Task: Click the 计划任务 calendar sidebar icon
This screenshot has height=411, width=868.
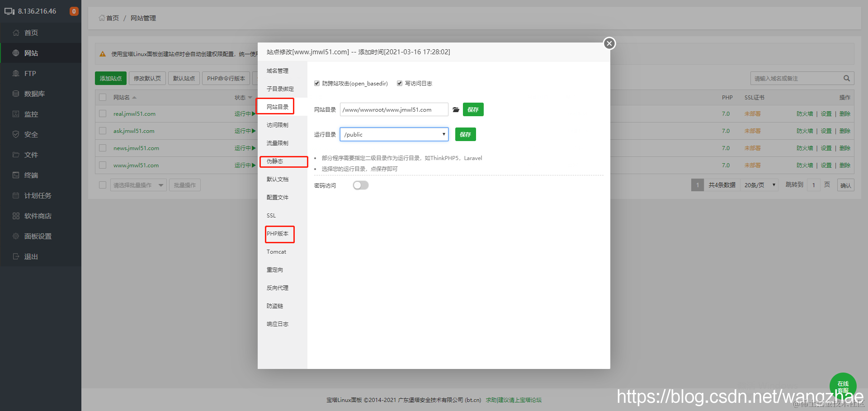Action: pyautogui.click(x=16, y=195)
